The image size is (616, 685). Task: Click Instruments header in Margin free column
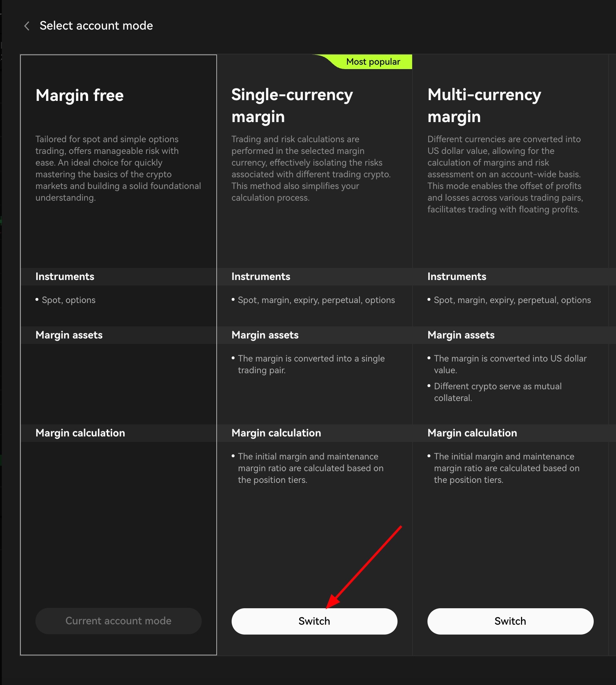65,277
